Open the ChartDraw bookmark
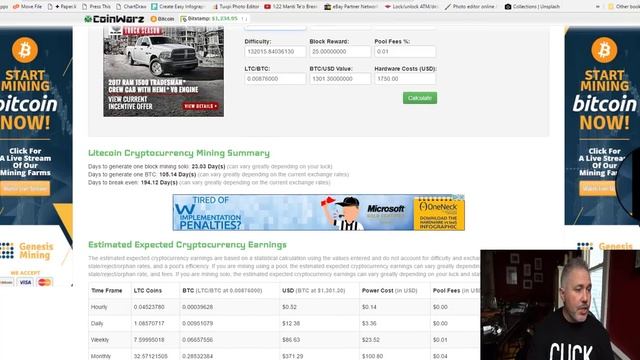Image resolution: width=640 pixels, height=360 pixels. (x=131, y=7)
